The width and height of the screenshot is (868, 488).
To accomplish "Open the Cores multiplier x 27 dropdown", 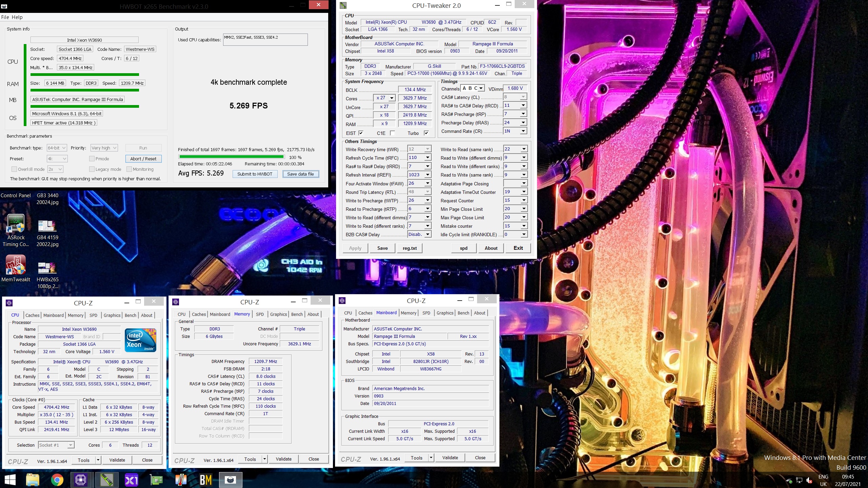I will click(x=392, y=98).
